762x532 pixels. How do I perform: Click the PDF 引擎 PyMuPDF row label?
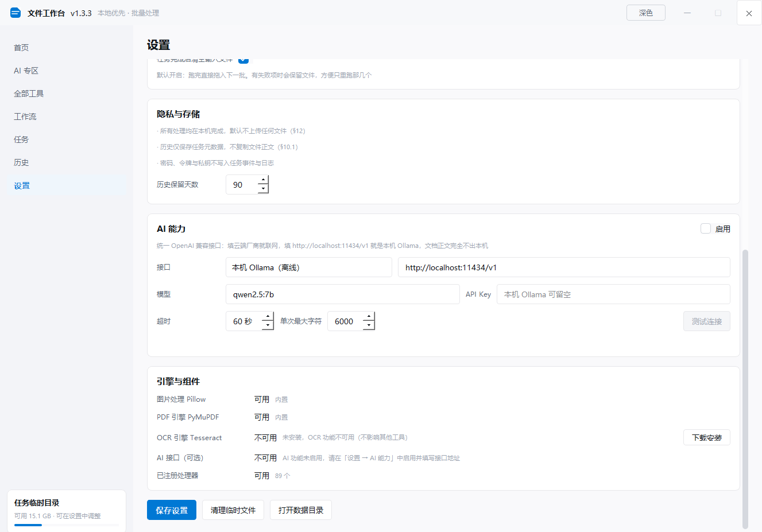click(x=188, y=417)
